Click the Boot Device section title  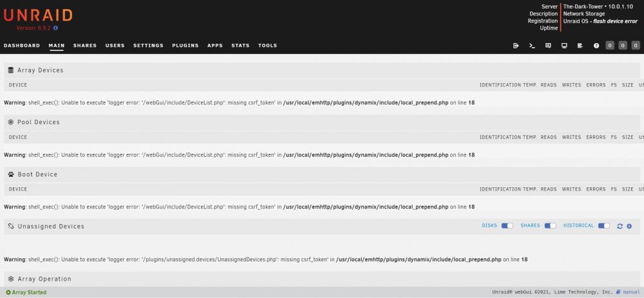pyautogui.click(x=37, y=174)
